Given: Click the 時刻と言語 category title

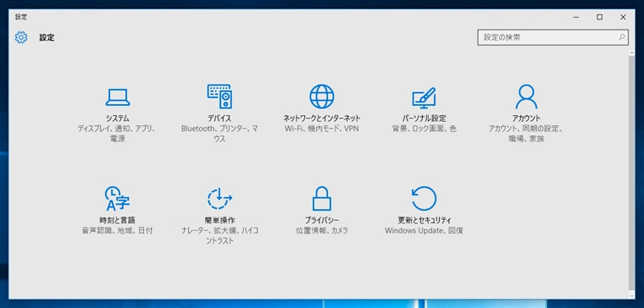Looking at the screenshot, I should coord(117,220).
